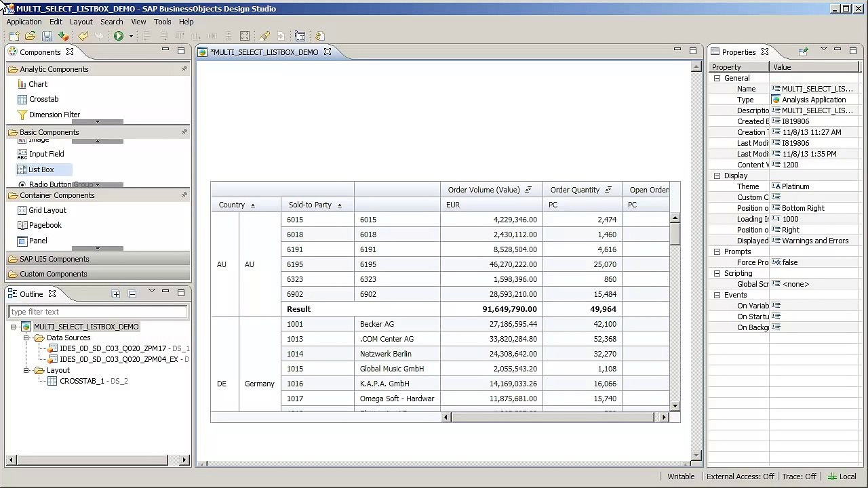868x488 pixels.
Task: Open the Search menu
Action: (111, 22)
